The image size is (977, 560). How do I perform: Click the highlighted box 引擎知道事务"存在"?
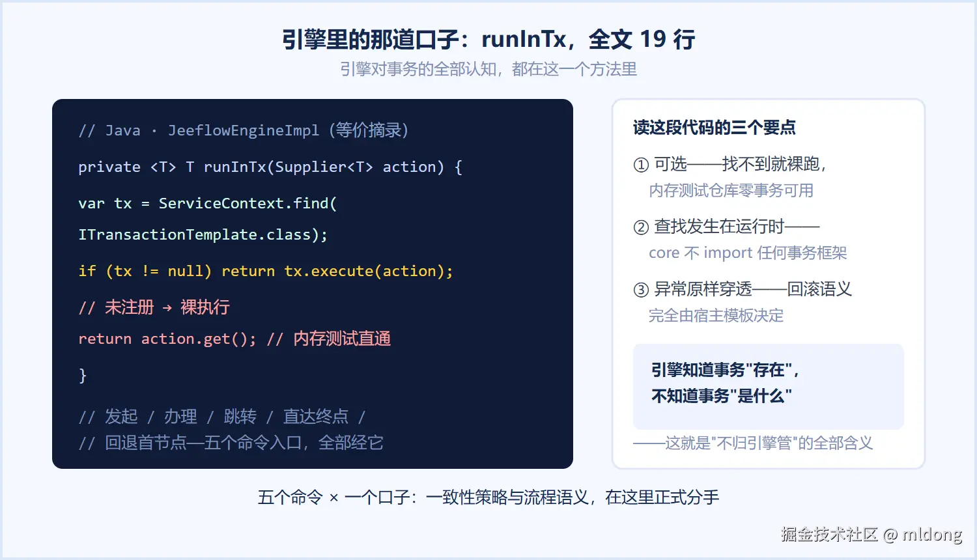(769, 386)
